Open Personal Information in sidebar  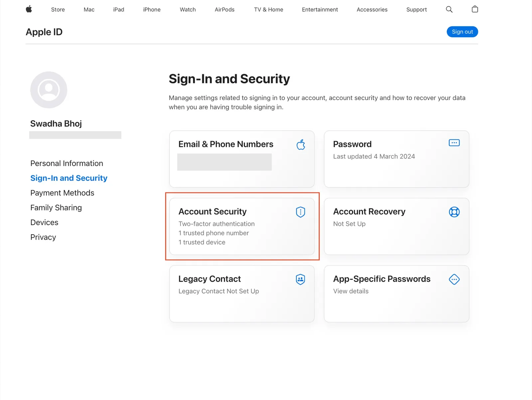click(x=67, y=163)
